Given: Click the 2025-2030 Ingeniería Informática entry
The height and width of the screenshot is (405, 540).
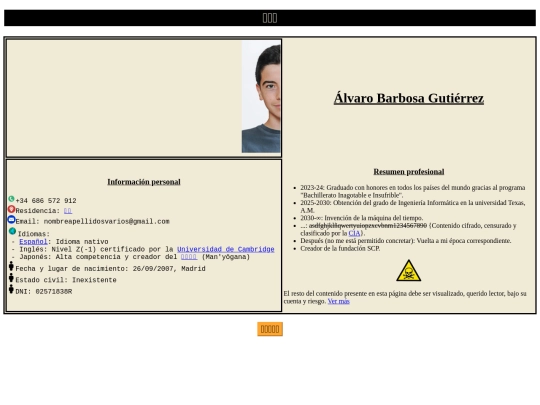Looking at the screenshot, I should coord(413,207).
